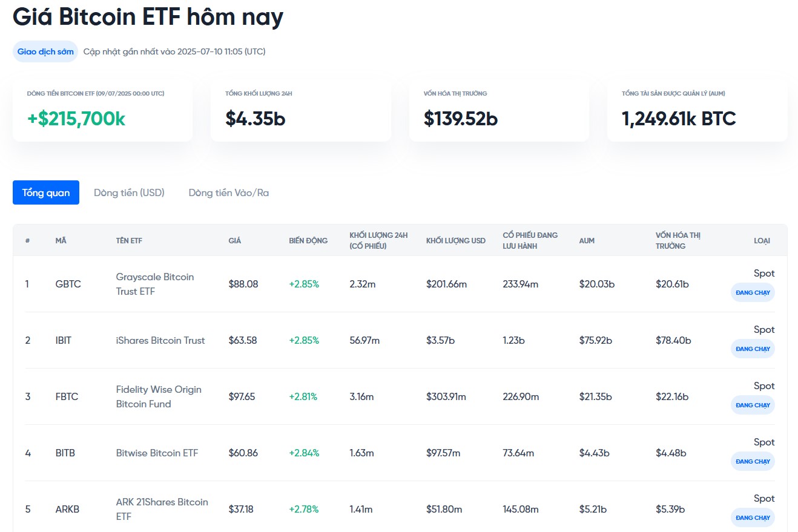Click the BIẾN ĐỘNG column header
Viewport: 798px width, 532px height.
pyautogui.click(x=308, y=241)
